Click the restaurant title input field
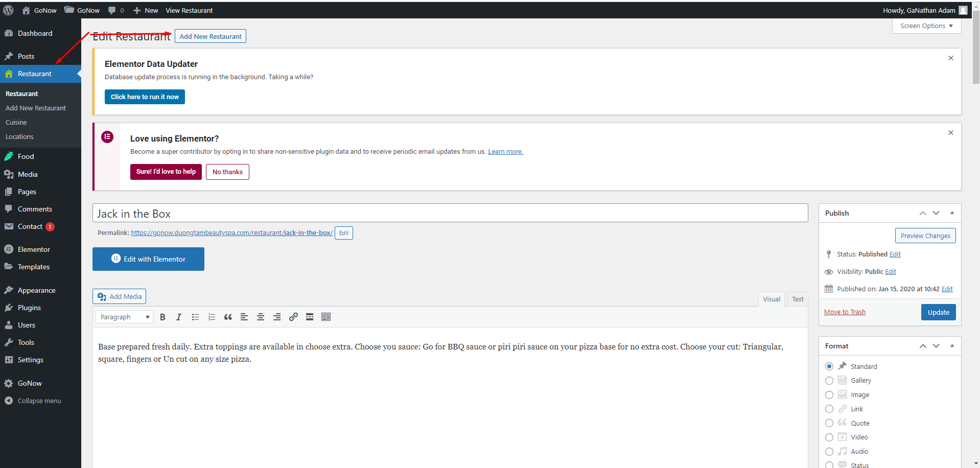Image resolution: width=980 pixels, height=468 pixels. [450, 213]
